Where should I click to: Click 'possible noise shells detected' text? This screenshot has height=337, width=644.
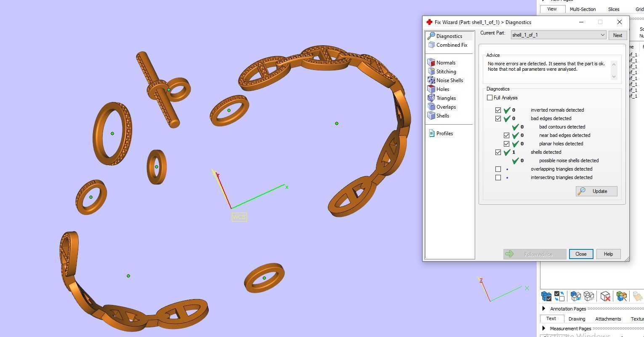pyautogui.click(x=569, y=160)
